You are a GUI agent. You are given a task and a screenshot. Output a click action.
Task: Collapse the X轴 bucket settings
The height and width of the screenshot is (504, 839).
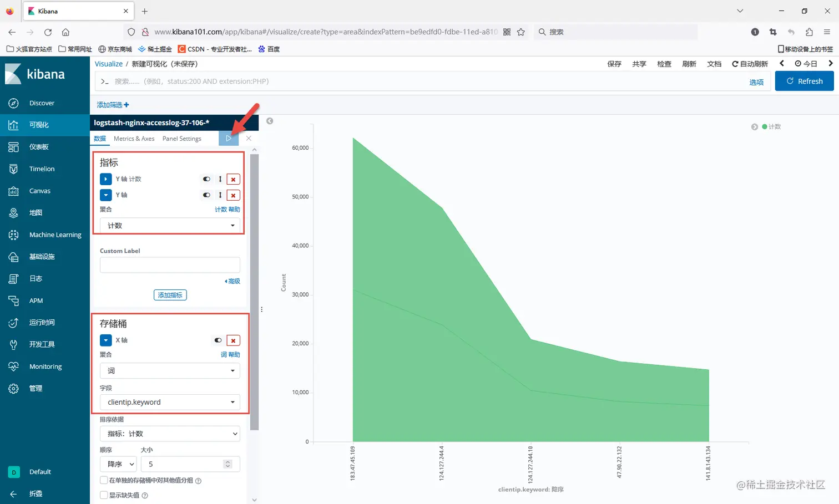click(106, 340)
